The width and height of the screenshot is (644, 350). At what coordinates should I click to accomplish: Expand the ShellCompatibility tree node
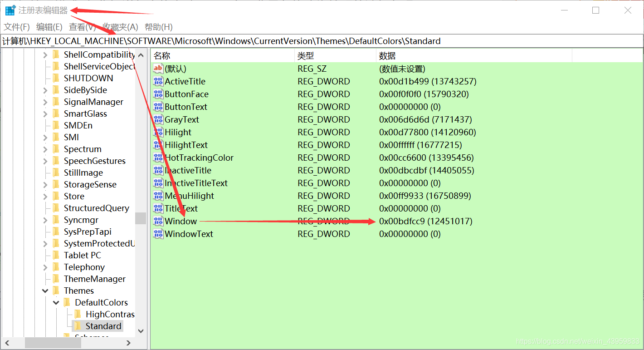[x=45, y=55]
